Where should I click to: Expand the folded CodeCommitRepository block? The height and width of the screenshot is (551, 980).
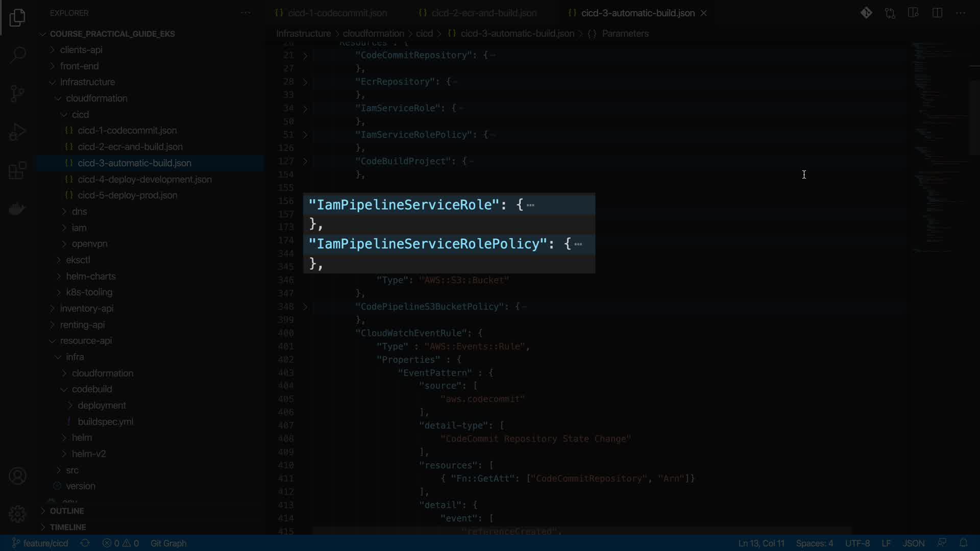pos(305,56)
